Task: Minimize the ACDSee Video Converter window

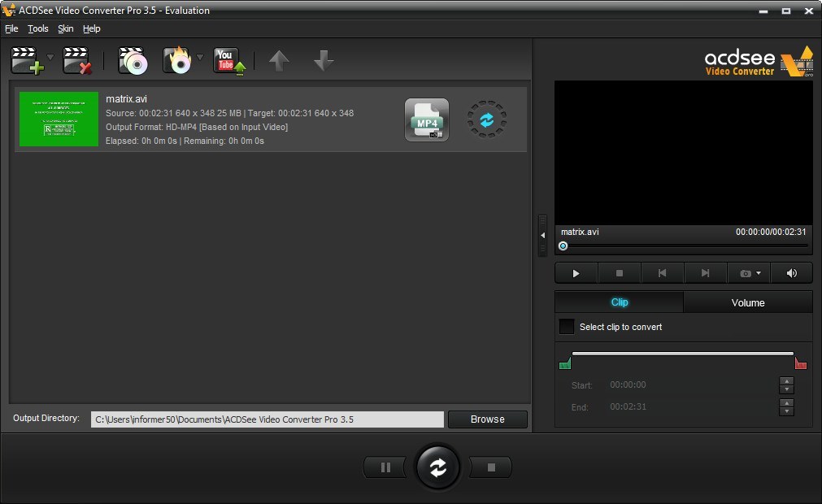Action: click(x=763, y=11)
